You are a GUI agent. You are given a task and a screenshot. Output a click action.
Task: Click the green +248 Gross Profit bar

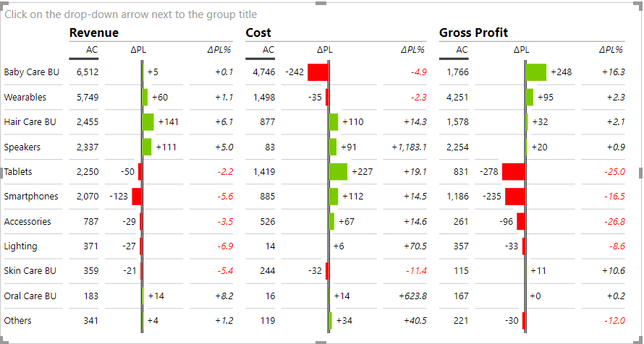pos(536,72)
